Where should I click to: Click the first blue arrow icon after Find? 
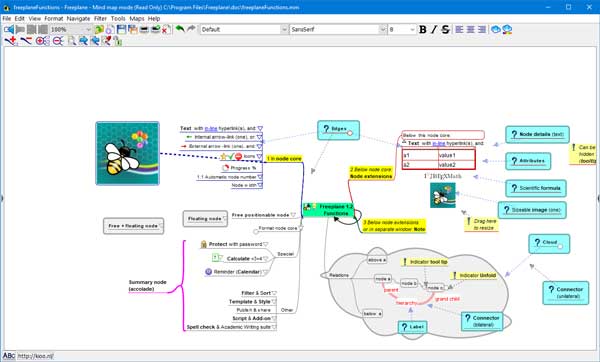pyautogui.click(x=83, y=41)
